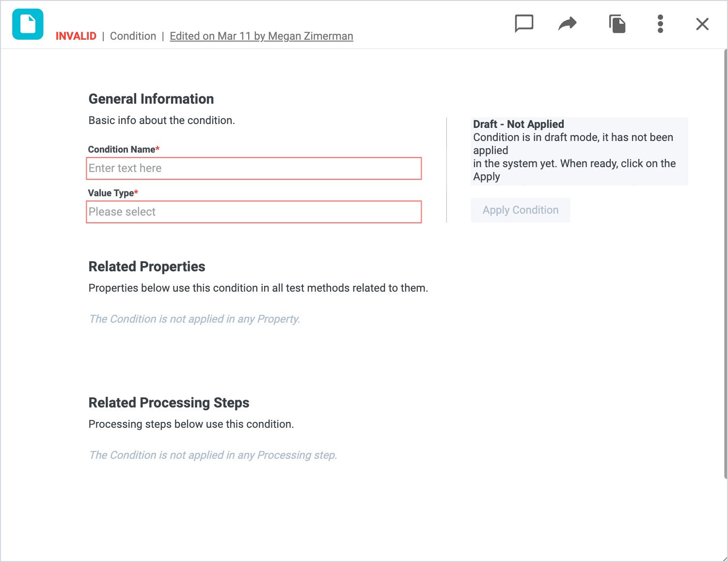Focus the Condition Name text field
This screenshot has height=562, width=728.
[254, 169]
